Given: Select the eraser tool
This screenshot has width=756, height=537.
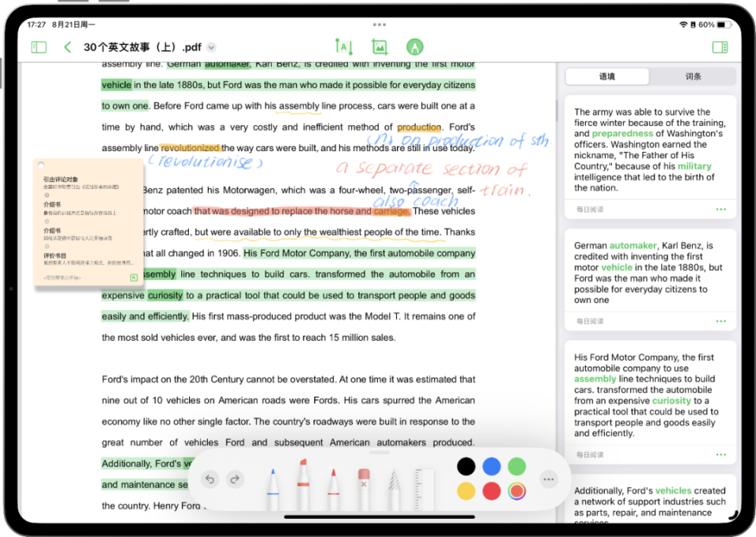Looking at the screenshot, I should click(x=364, y=488).
